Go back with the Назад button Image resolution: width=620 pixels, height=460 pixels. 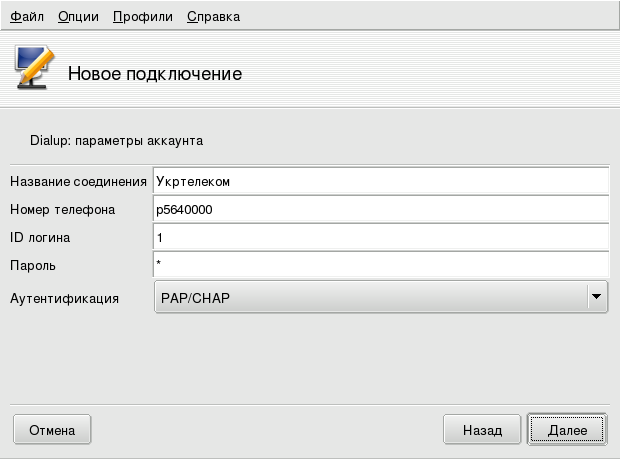(x=482, y=430)
